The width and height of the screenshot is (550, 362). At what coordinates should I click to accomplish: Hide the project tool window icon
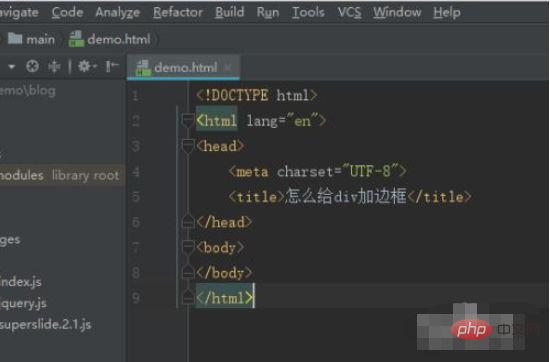(112, 66)
